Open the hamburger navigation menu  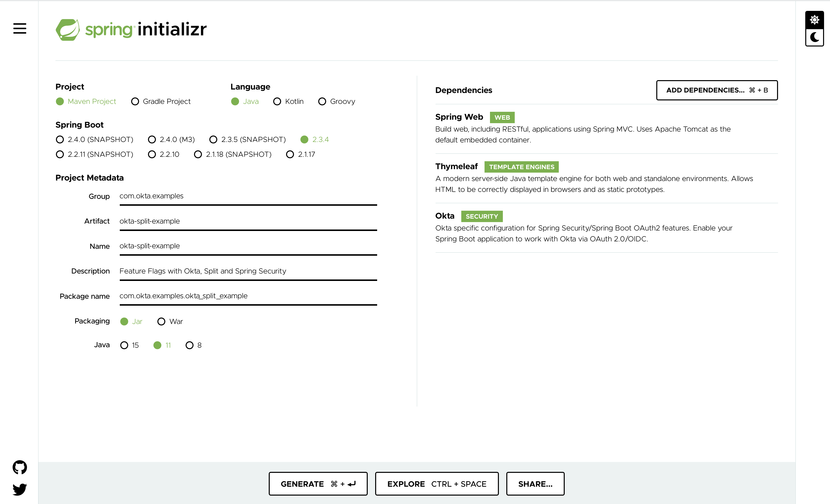[x=20, y=29]
